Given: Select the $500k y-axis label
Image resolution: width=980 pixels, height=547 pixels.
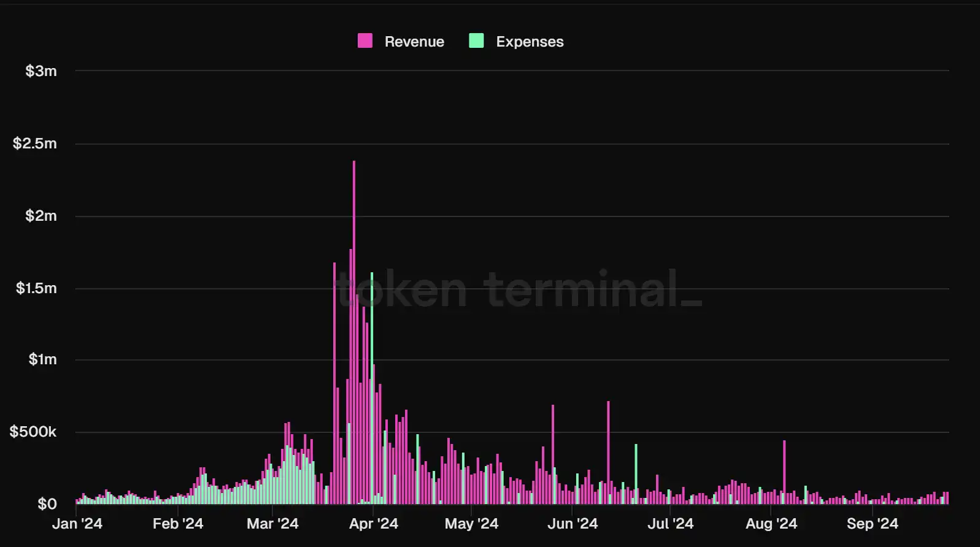Looking at the screenshot, I should coord(33,432).
